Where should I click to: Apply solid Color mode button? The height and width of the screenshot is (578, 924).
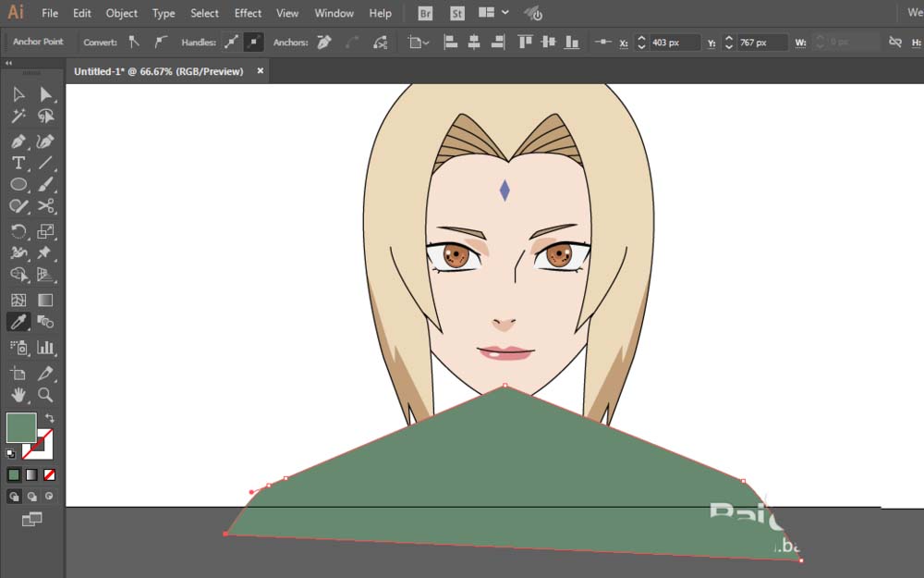(x=14, y=474)
